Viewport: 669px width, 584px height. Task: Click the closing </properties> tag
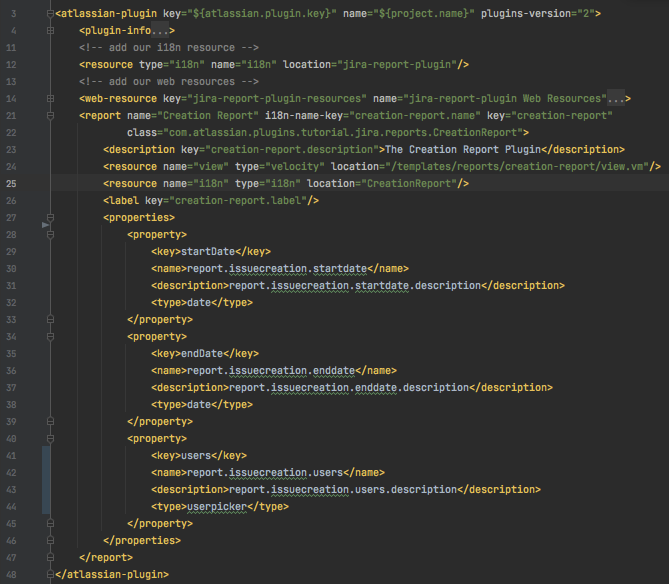142,540
